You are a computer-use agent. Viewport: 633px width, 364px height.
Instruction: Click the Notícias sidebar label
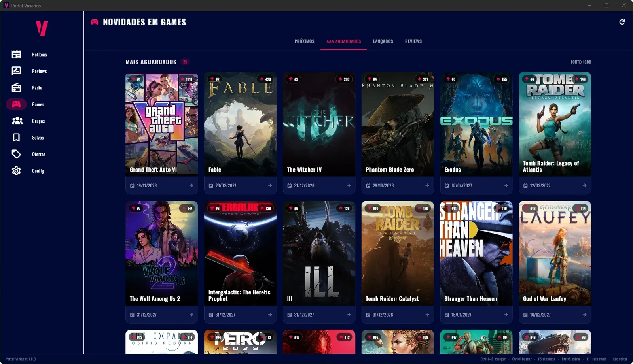[x=40, y=55]
